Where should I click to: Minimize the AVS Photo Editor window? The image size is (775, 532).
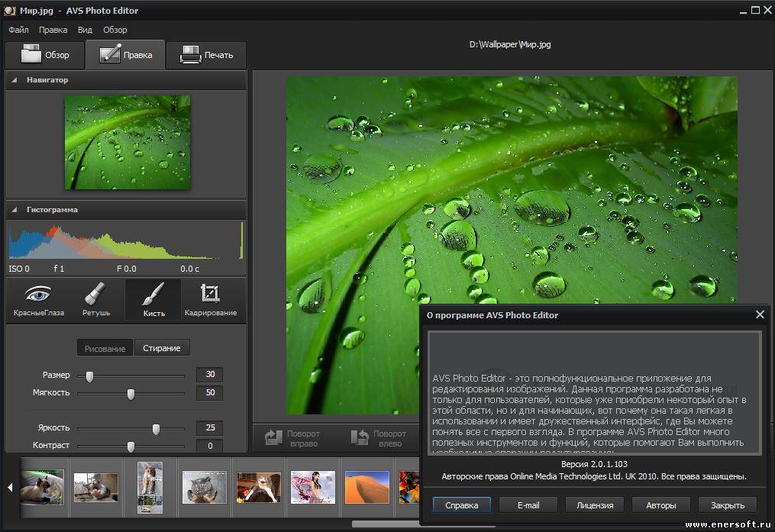click(743, 11)
